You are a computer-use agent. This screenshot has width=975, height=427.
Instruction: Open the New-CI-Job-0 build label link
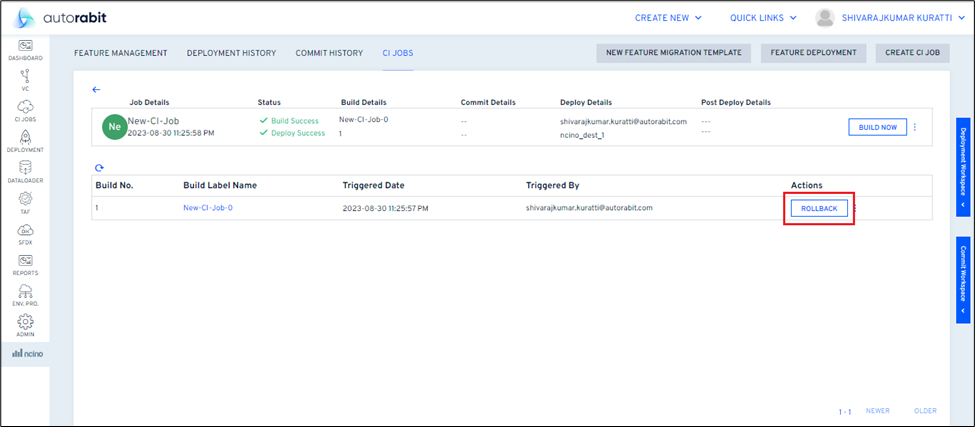(x=207, y=208)
